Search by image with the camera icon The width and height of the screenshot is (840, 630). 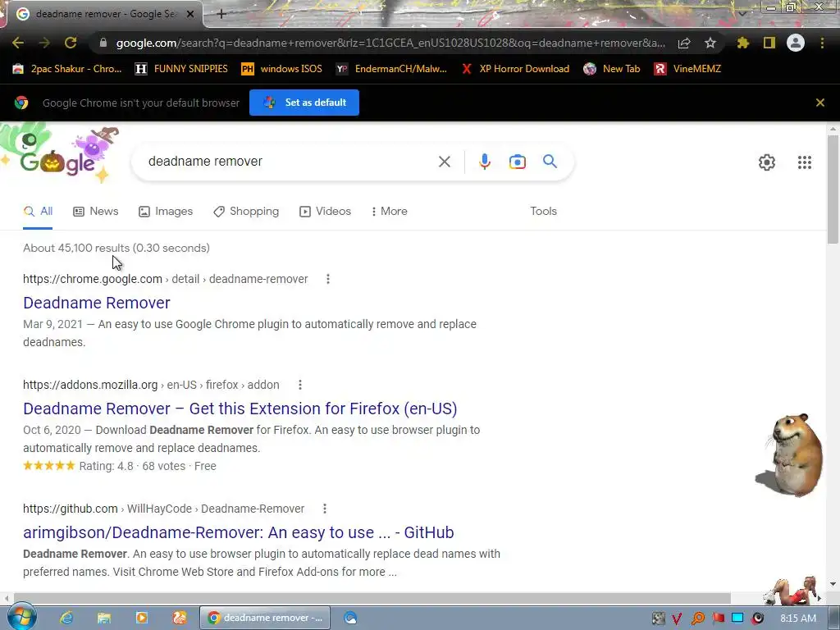tap(518, 162)
